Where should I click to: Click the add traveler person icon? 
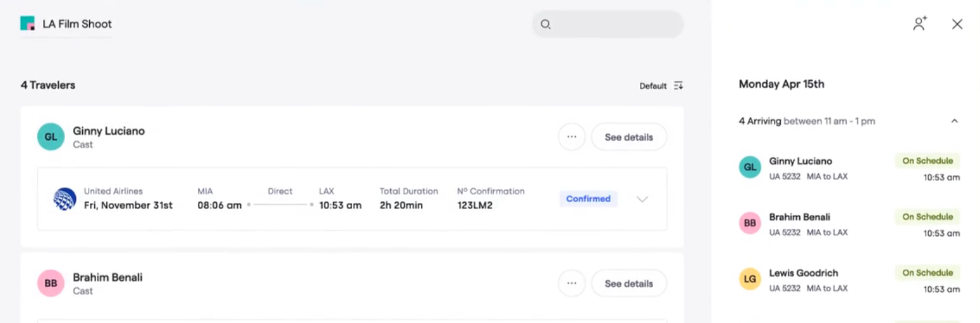[x=919, y=24]
